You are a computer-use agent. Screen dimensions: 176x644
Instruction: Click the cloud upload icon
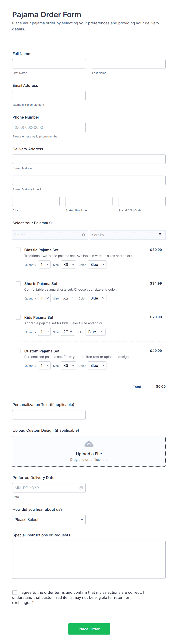(89, 445)
